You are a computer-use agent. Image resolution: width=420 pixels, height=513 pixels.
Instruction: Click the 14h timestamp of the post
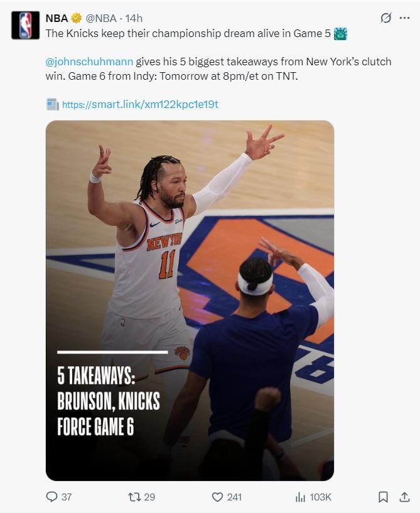[x=134, y=18]
